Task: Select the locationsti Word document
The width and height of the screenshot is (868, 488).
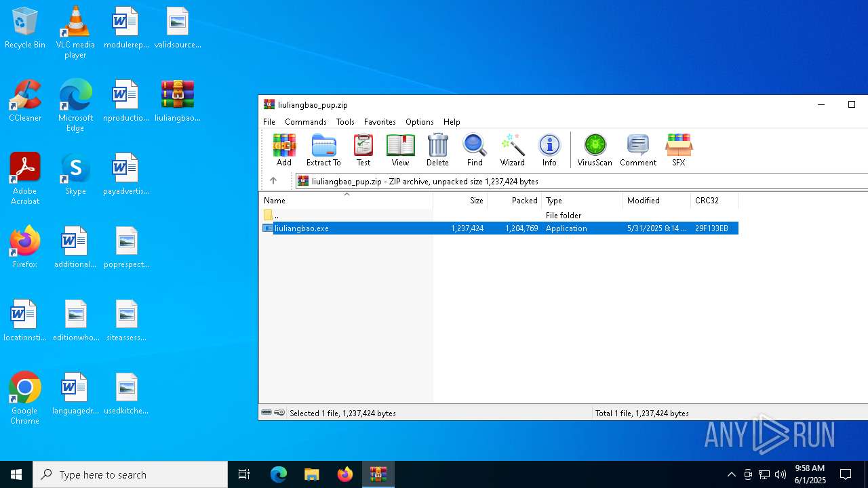Action: 25,321
